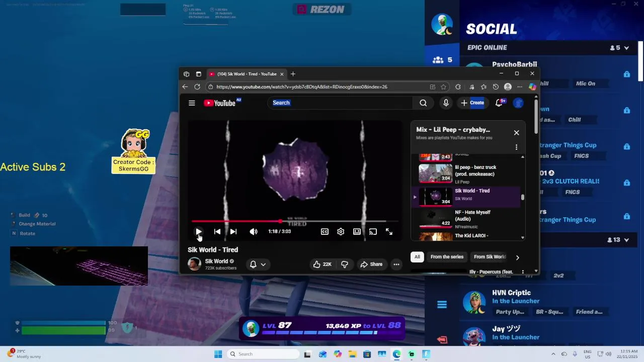The image size is (644, 362).
Task: Open the YouTube hamburger guide menu
Action: pyautogui.click(x=192, y=103)
